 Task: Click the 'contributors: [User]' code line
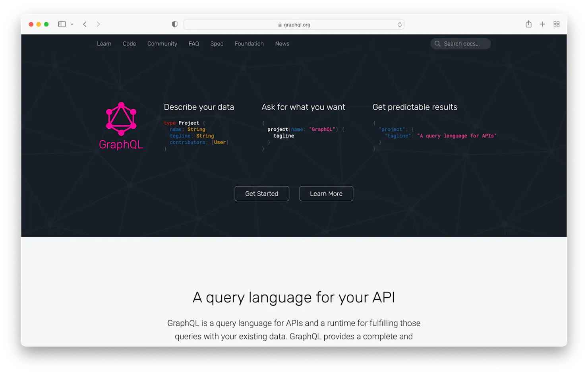pos(199,142)
